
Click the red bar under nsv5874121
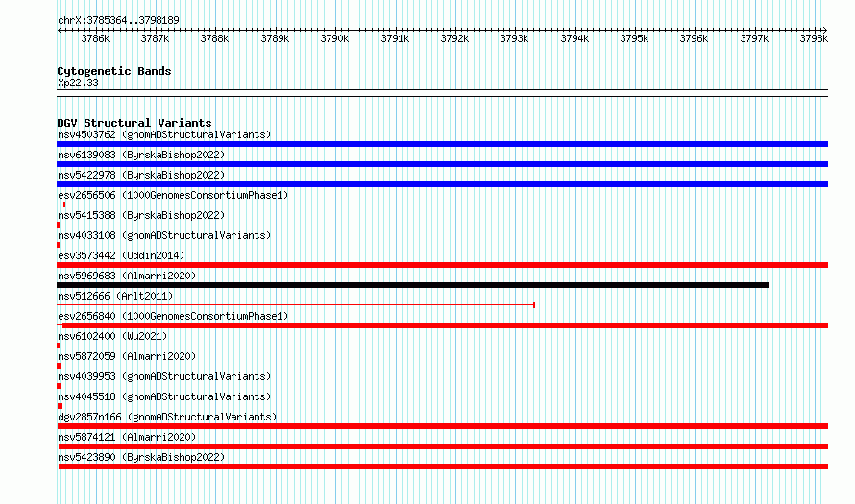[443, 446]
